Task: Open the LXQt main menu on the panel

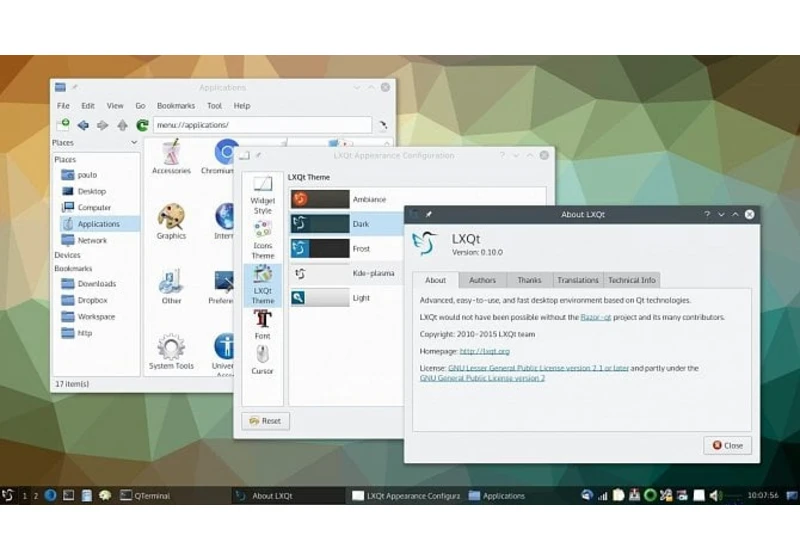Action: tap(8, 495)
